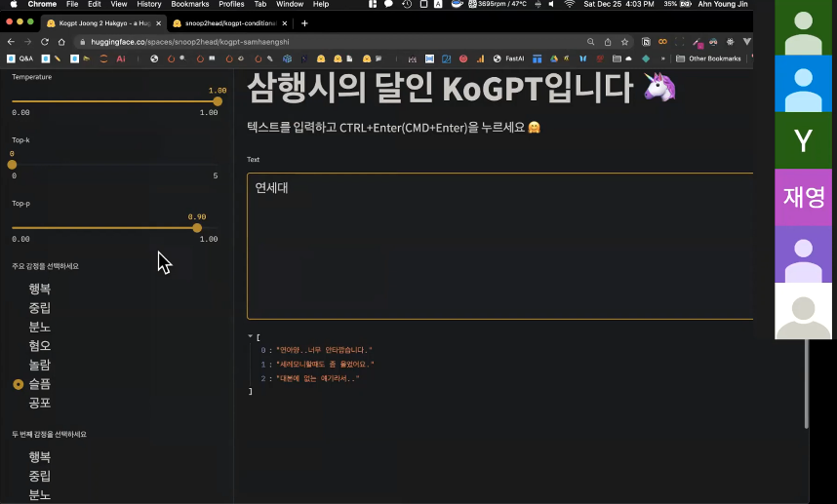Image resolution: width=837 pixels, height=504 pixels.
Task: Close the Kogpt Joong 2 Hakgyo tab
Action: tap(159, 23)
